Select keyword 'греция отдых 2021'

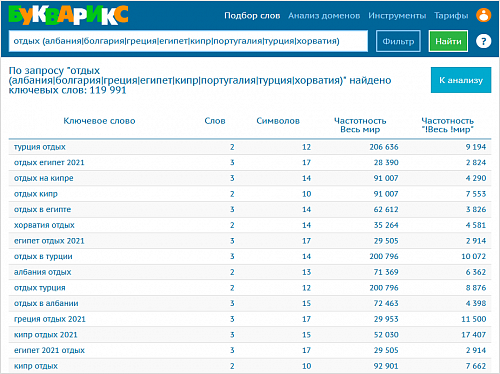pyautogui.click(x=50, y=319)
